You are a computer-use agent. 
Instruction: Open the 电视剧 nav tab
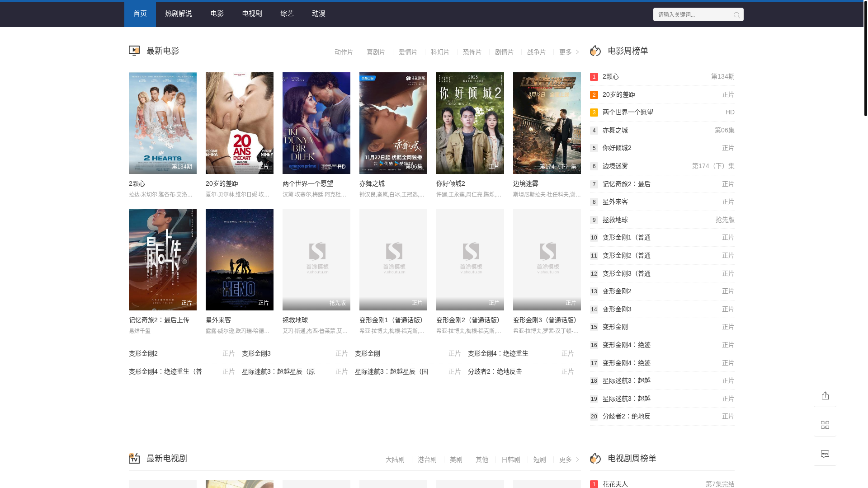(x=252, y=14)
